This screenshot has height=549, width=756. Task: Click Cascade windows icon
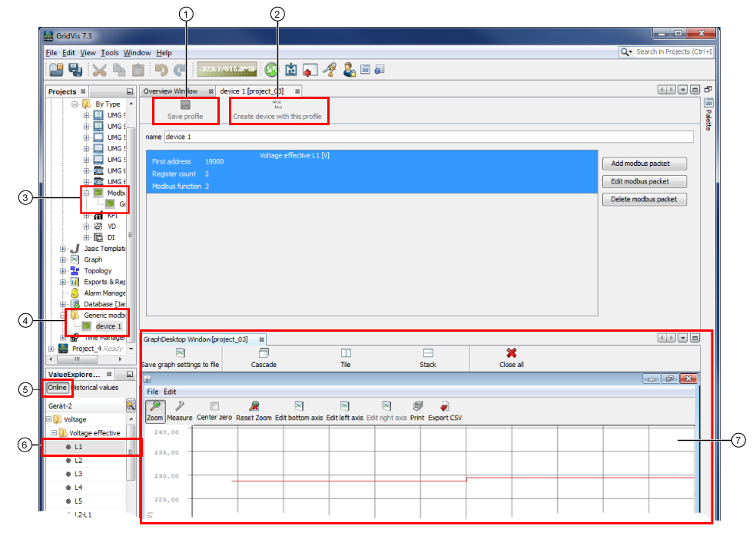pos(264,353)
